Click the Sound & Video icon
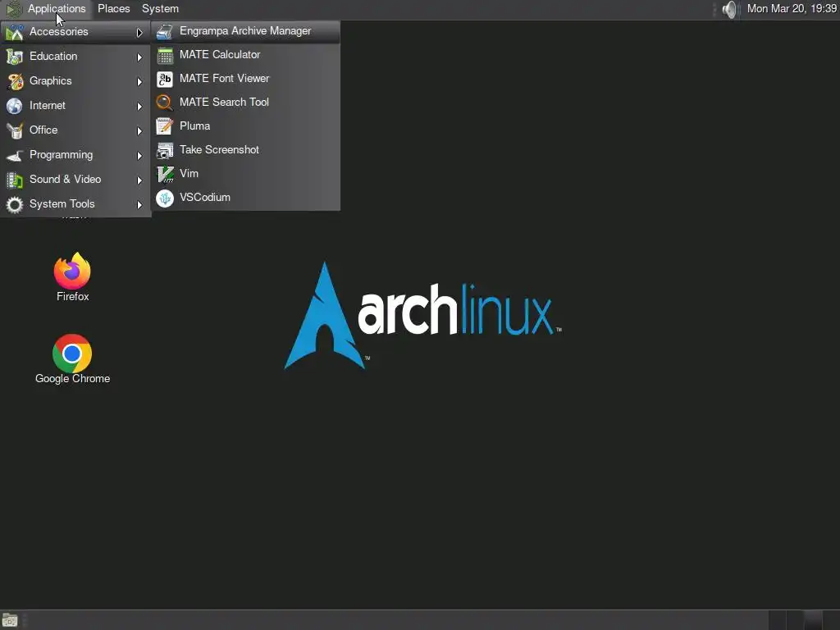Screen dimensions: 840x630 pos(15,180)
